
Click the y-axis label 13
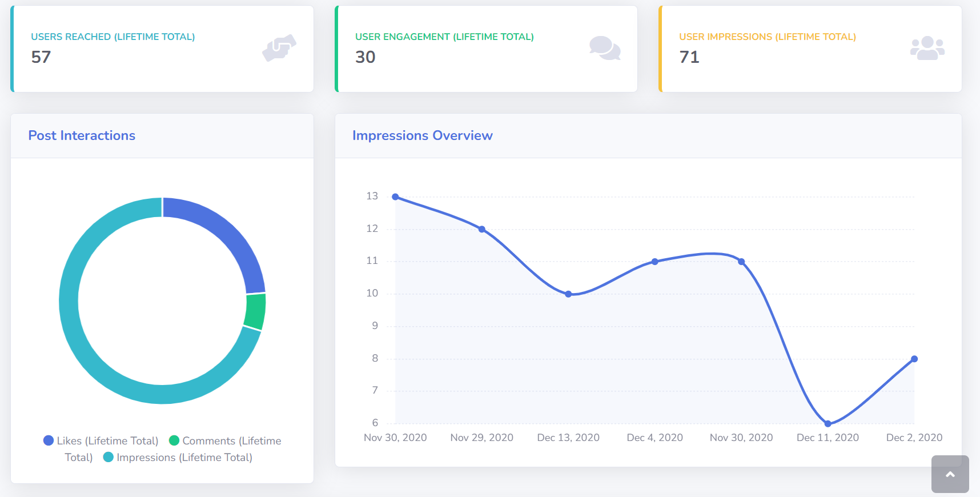coord(372,196)
